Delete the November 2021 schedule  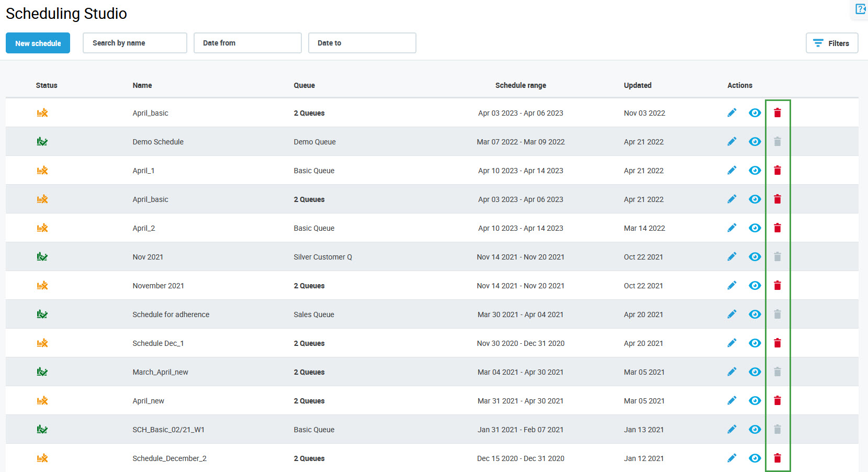(x=777, y=285)
